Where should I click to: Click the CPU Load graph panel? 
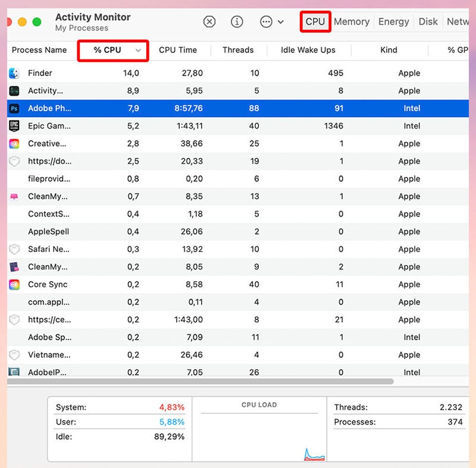pos(260,429)
